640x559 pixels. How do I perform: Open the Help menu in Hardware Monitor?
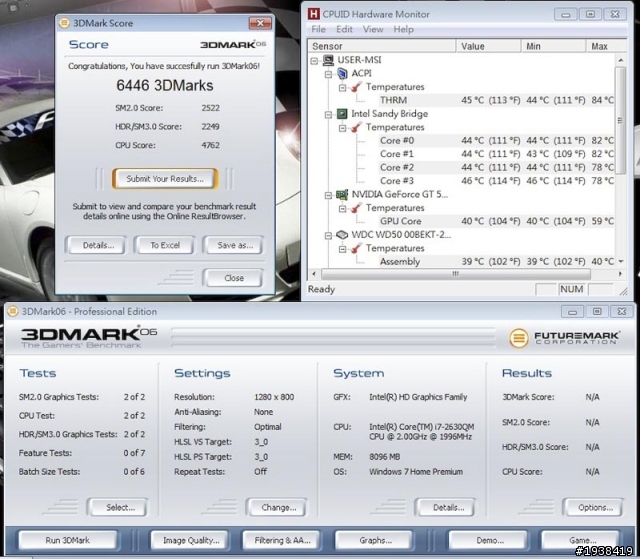coord(403,29)
